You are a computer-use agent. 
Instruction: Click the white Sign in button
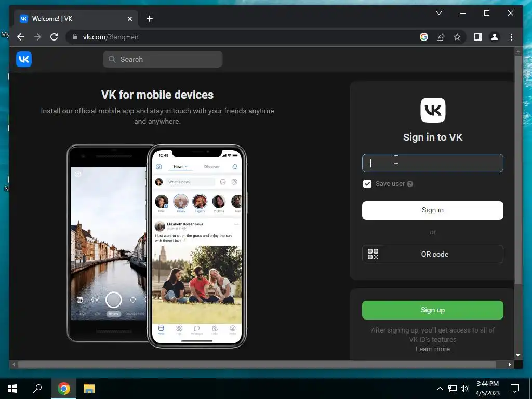[x=433, y=210]
